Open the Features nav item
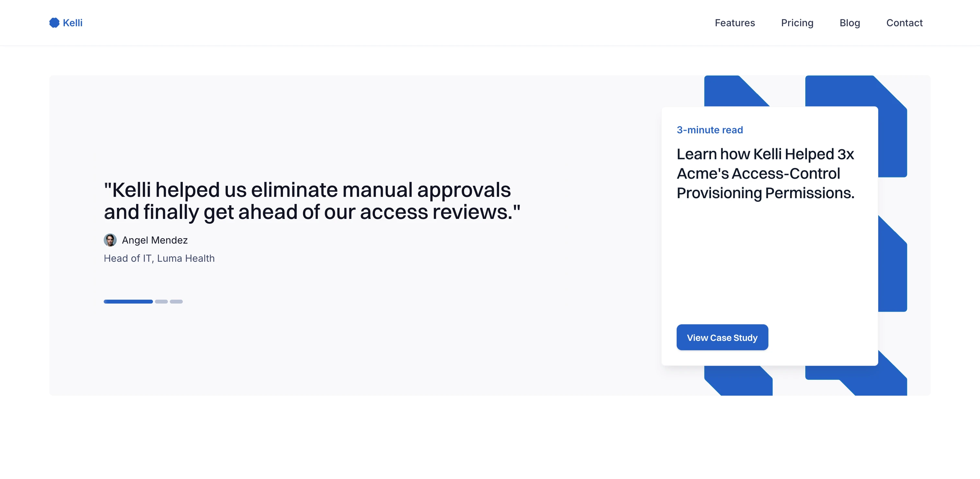Screen dimensions: 980x479 point(735,23)
